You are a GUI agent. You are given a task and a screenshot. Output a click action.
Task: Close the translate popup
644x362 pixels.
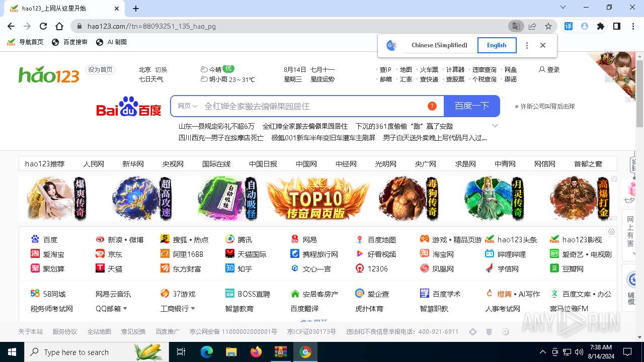(543, 45)
